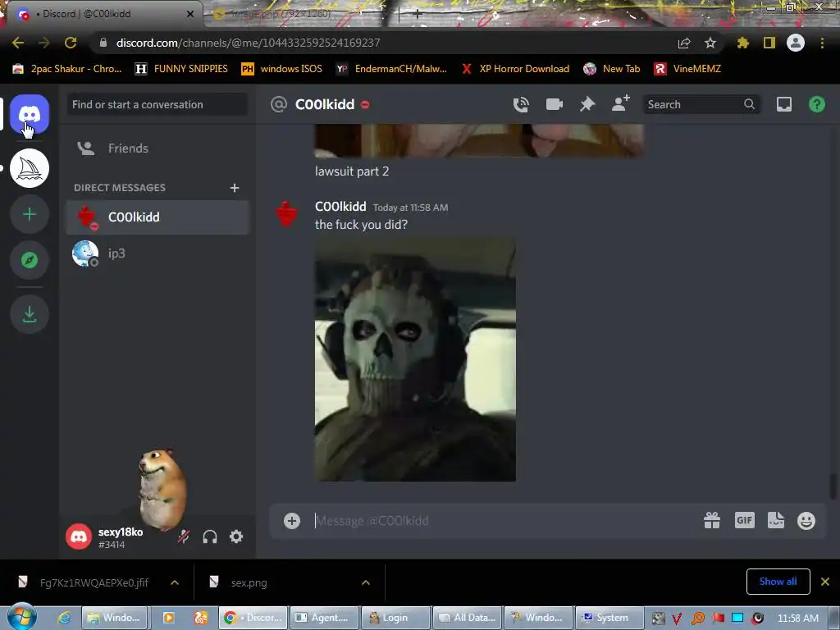Expand options for Fg7Kz1RWQAEPXe0.jfif download
The height and width of the screenshot is (630, 840).
click(175, 582)
